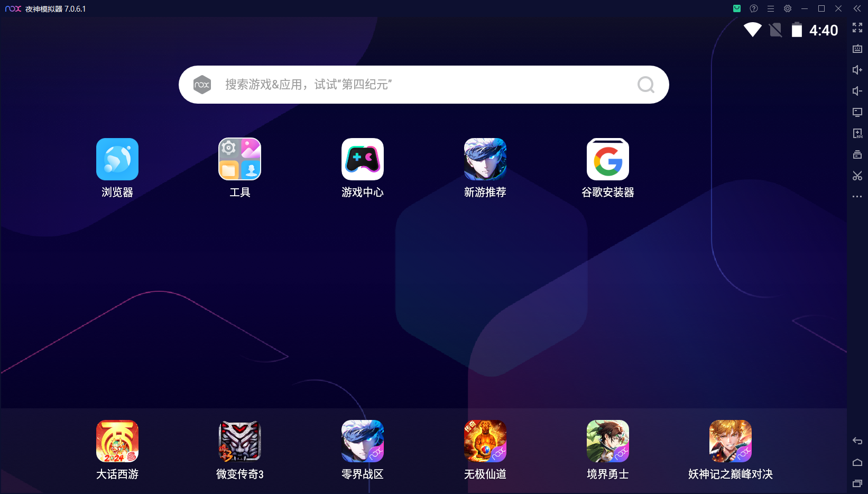
Task: Open the 新游推荐 new games app
Action: [x=485, y=159]
